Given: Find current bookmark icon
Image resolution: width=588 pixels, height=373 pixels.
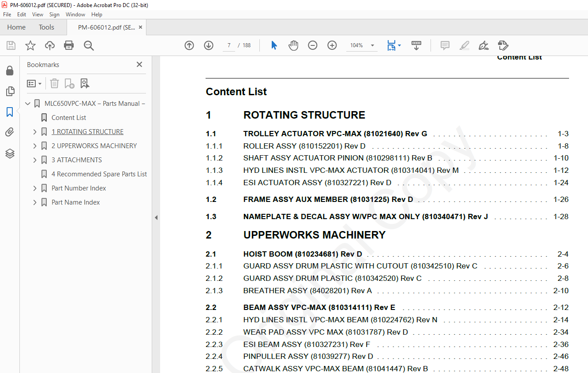Looking at the screenshot, I should (x=85, y=83).
